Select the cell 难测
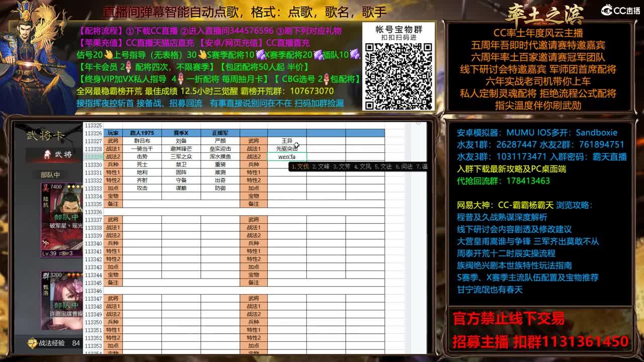The height and width of the screenshot is (362, 644). pyautogui.click(x=220, y=172)
